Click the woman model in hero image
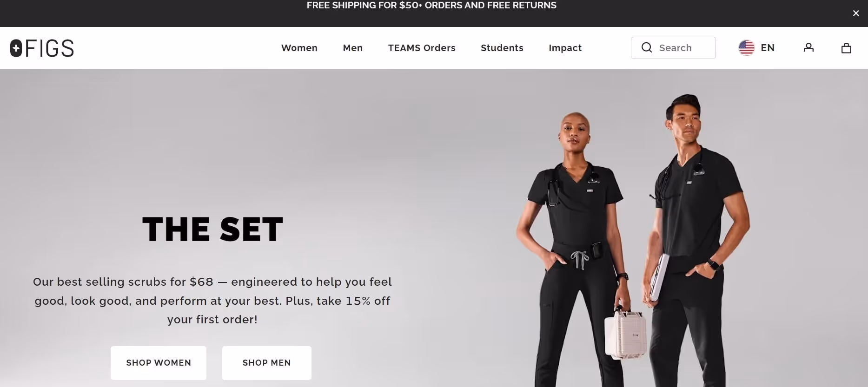Viewport: 868px width, 387px height. click(x=576, y=251)
